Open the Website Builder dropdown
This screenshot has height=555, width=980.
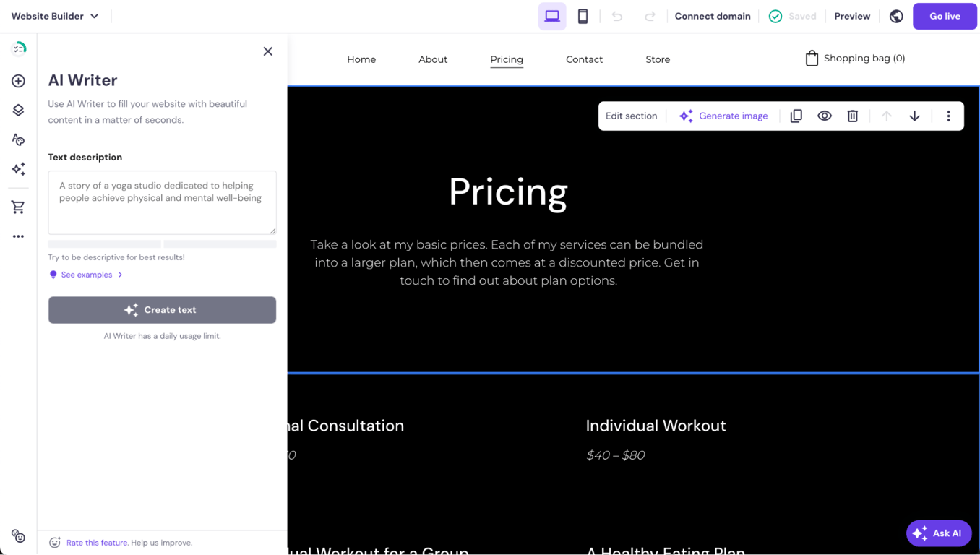pos(56,14)
